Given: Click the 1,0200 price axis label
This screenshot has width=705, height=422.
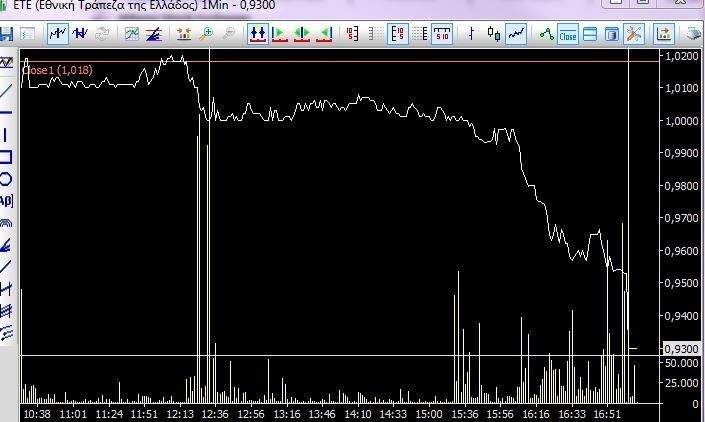Looking at the screenshot, I should pos(682,56).
